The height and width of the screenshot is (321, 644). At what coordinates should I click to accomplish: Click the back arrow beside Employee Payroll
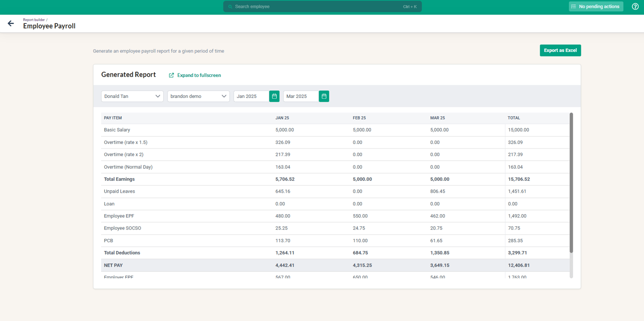[10, 23]
